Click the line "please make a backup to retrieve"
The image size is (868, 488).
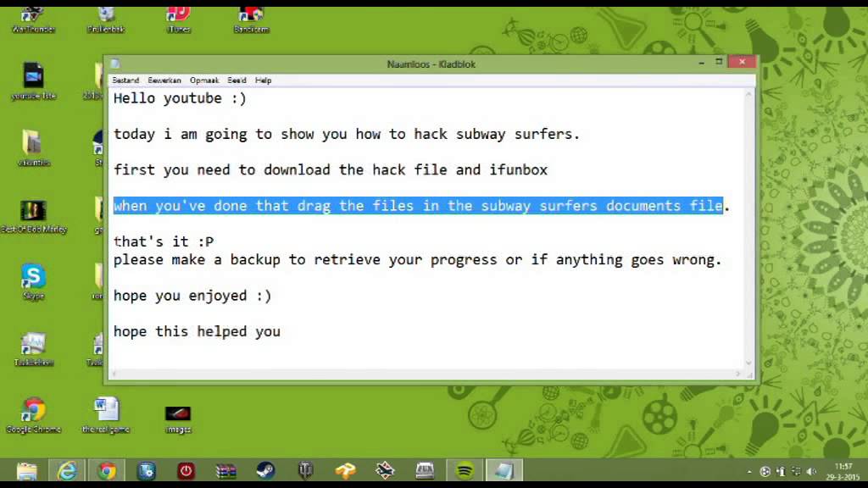417,260
